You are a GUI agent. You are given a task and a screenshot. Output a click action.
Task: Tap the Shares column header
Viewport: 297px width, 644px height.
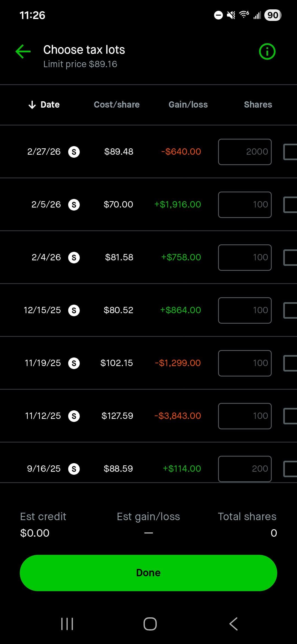pyautogui.click(x=258, y=105)
